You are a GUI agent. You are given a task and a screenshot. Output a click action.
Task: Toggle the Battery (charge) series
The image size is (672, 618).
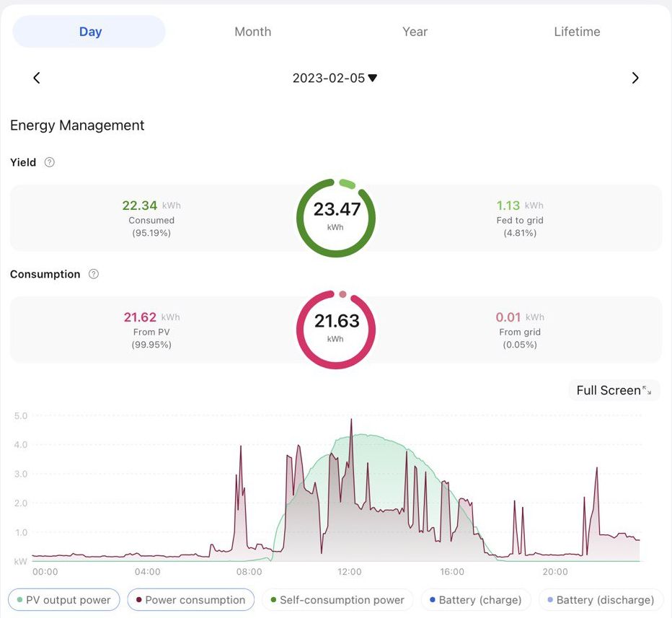[x=476, y=600]
